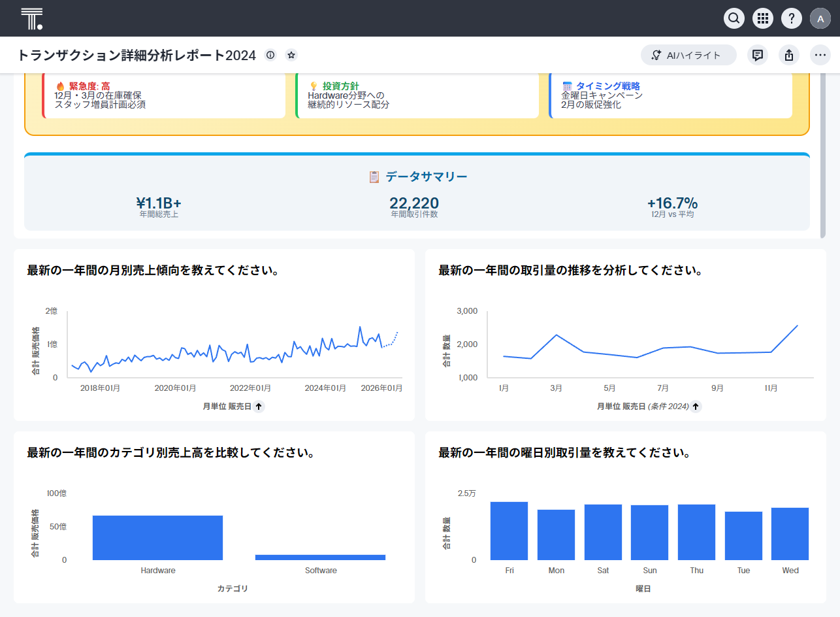Click the カテゴリ axis label

click(x=233, y=589)
